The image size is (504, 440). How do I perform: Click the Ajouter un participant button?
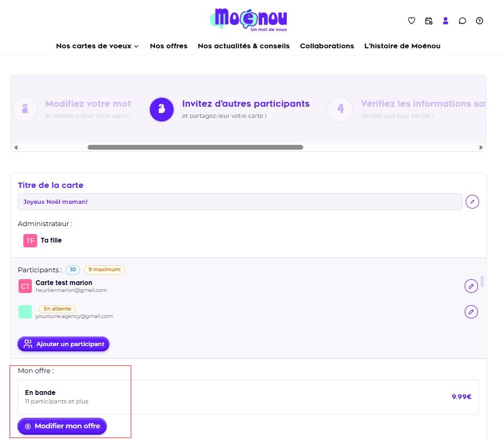(x=63, y=344)
